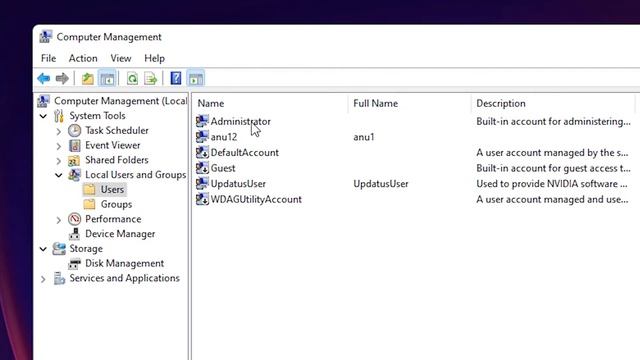Screen dimensions: 640x360
Task: Click 'A user account managed by the s...' description
Action: (552, 153)
